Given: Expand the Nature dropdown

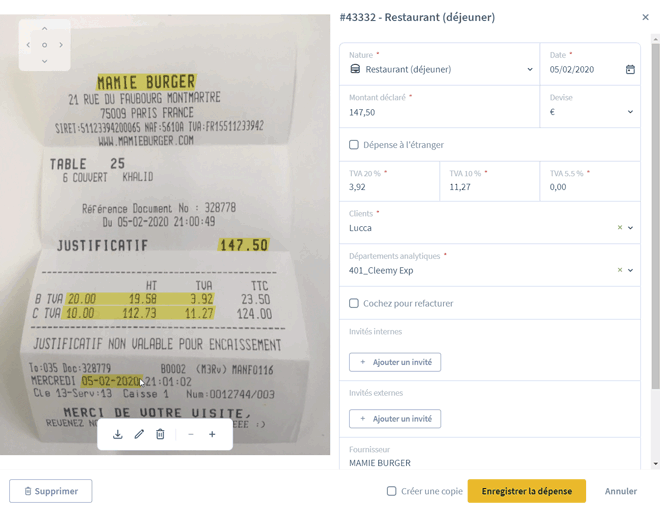Looking at the screenshot, I should (x=530, y=69).
